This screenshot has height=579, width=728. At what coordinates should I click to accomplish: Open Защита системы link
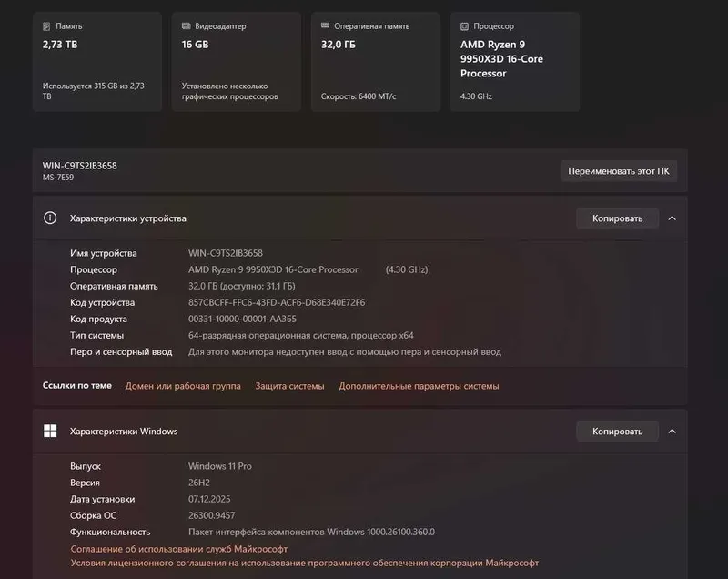[289, 386]
